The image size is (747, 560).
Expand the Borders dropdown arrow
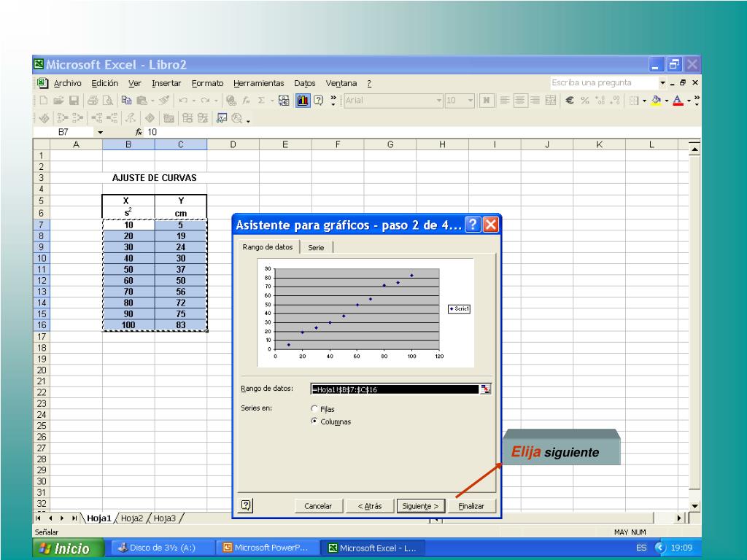[644, 101]
